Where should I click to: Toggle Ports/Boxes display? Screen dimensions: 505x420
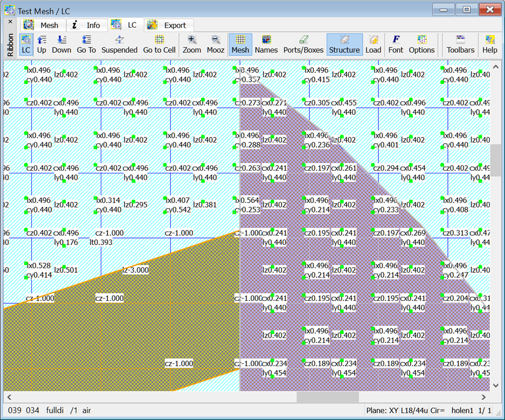point(303,44)
